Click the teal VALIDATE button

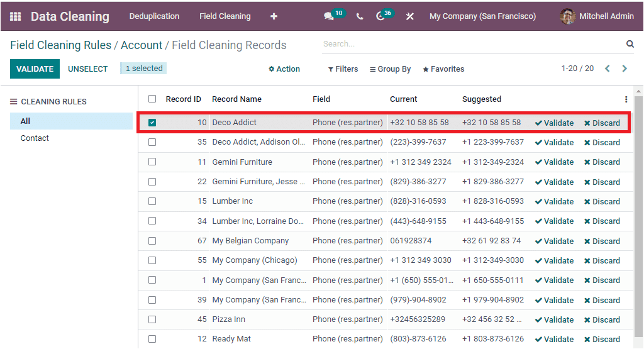[x=35, y=69]
